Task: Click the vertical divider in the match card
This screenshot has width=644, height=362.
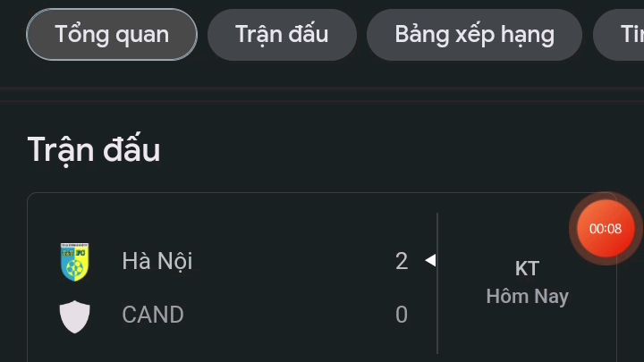Action: pyautogui.click(x=437, y=283)
